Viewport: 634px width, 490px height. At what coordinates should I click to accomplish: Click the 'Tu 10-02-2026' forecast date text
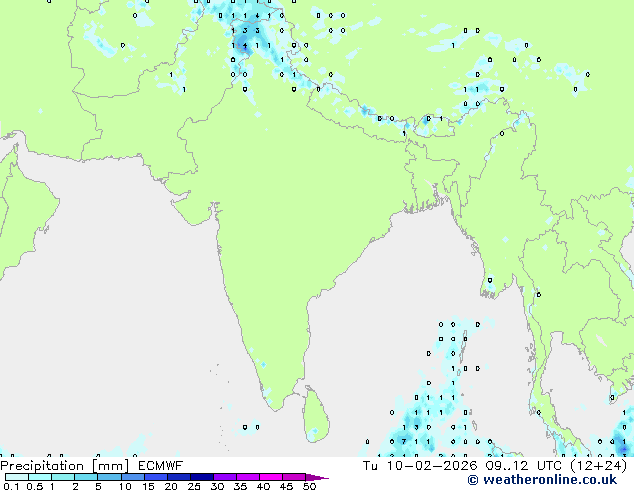[x=420, y=466]
